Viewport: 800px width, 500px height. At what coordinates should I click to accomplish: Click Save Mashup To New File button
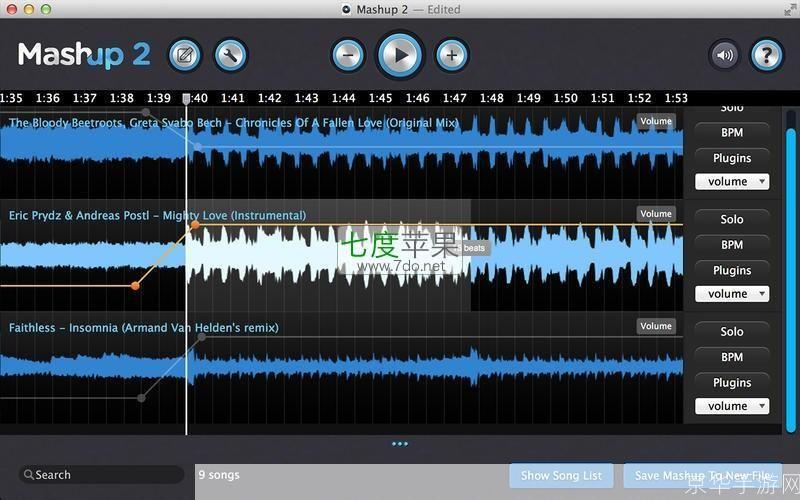702,476
